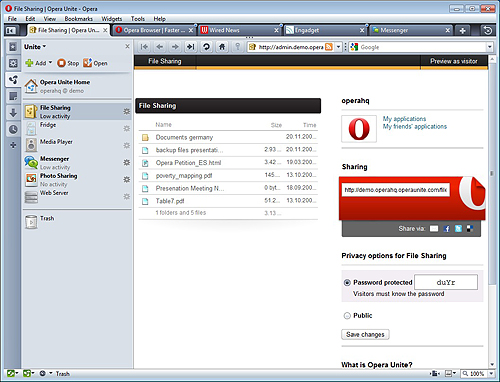Open the Downloads panel in the sidebar
This screenshot has height=382, width=500.
pos(13,113)
